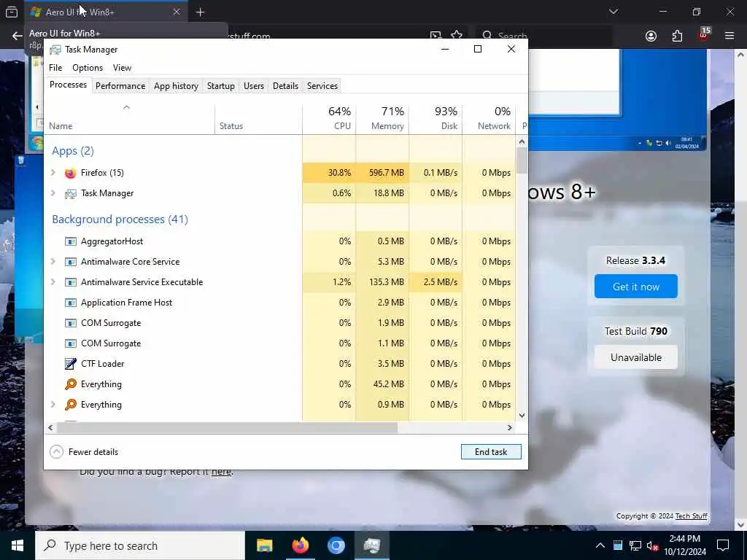Image resolution: width=747 pixels, height=560 pixels.
Task: Switch to the Details tab
Action: click(x=285, y=86)
